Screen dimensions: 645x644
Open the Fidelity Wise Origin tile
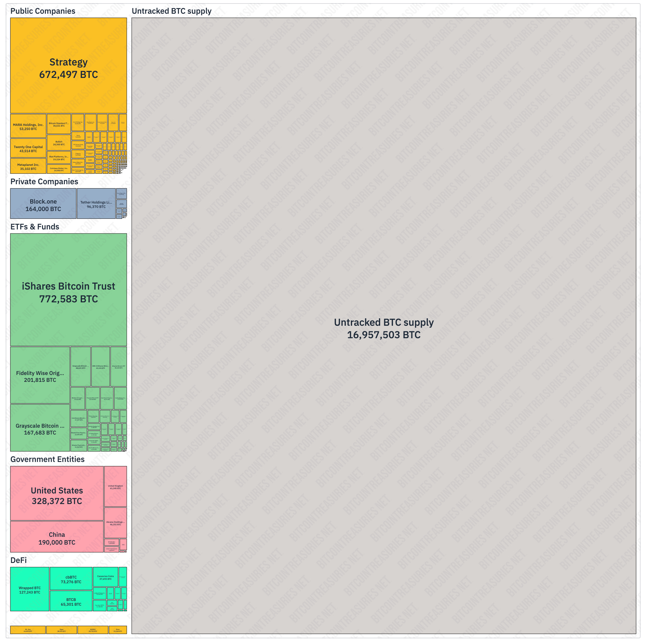(x=40, y=375)
